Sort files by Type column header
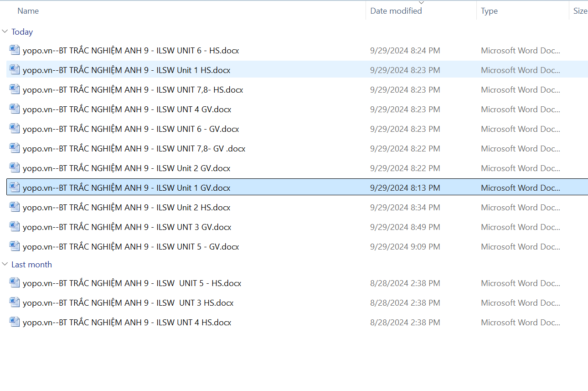This screenshot has height=391, width=588. coord(489,11)
